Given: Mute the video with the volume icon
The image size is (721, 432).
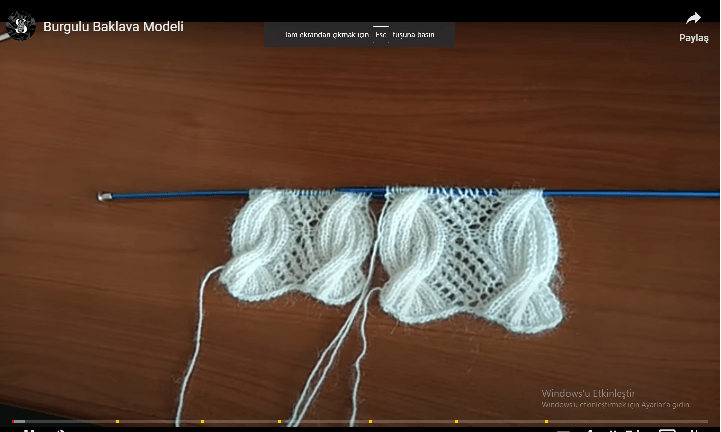Looking at the screenshot, I should pos(62,430).
